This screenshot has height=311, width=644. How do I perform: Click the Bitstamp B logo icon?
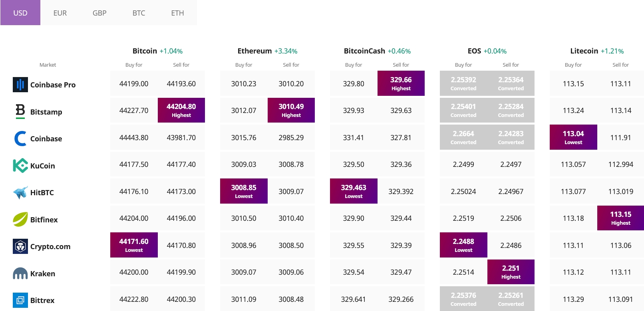click(20, 111)
